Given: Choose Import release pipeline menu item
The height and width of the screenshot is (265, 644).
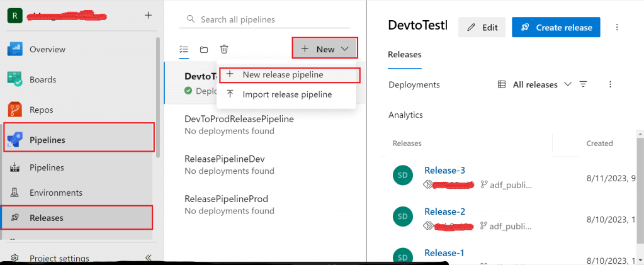Looking at the screenshot, I should click(x=286, y=94).
